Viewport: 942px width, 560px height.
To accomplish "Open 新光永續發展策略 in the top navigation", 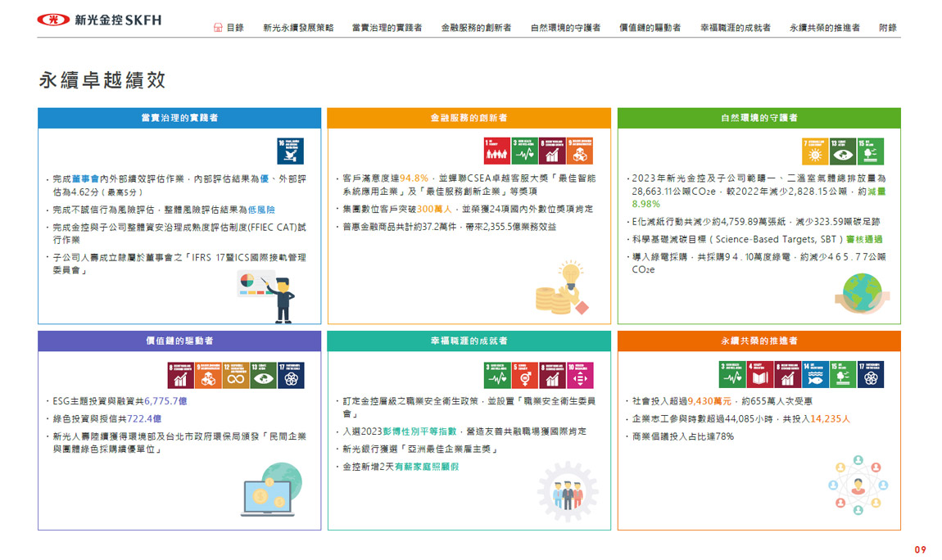I will pyautogui.click(x=298, y=27).
